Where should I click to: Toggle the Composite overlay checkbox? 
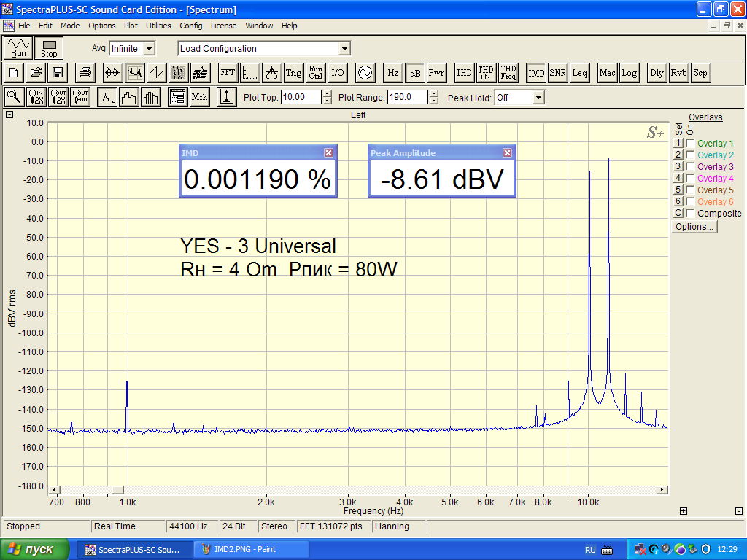[690, 214]
